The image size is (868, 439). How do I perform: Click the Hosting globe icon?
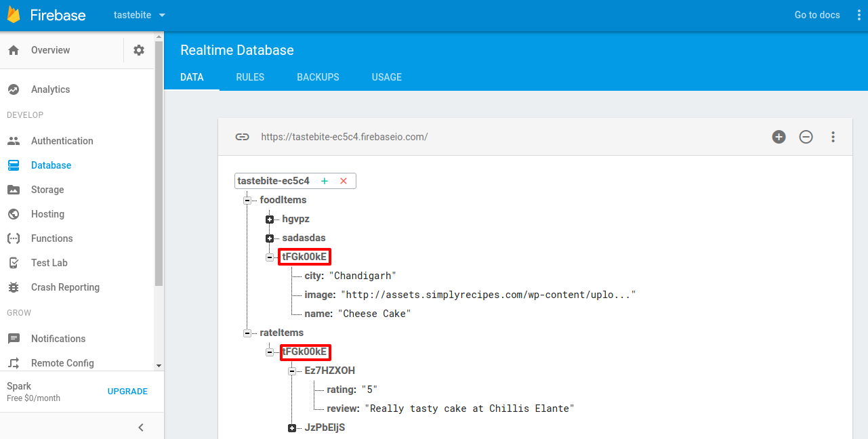pos(14,214)
